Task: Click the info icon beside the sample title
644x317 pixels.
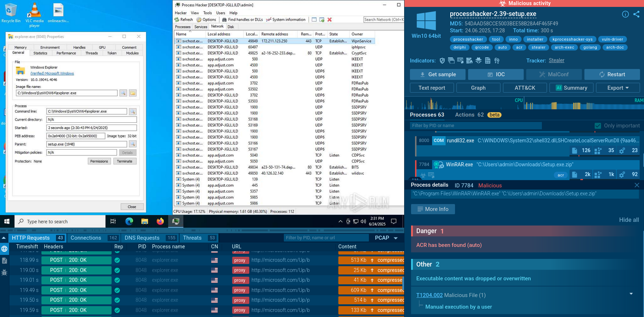Action: click(x=625, y=14)
